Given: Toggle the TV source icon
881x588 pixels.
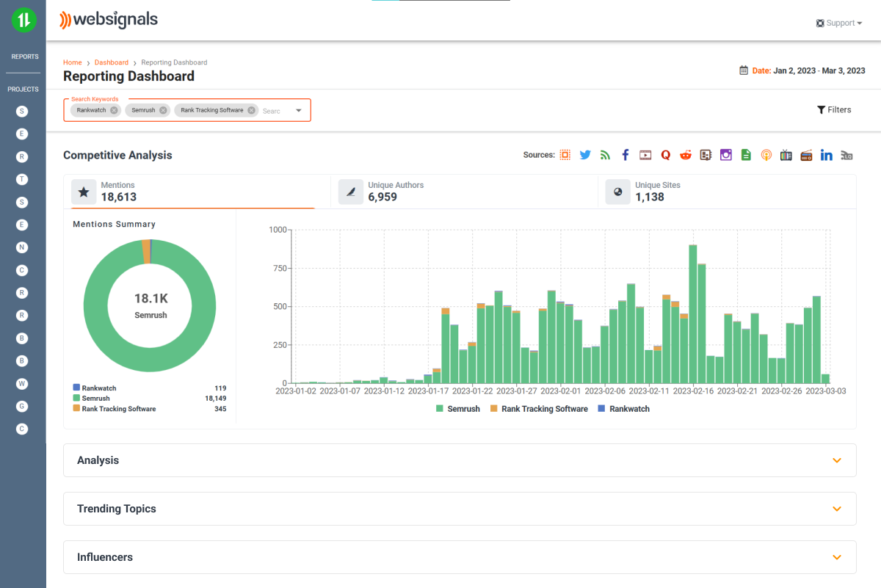Looking at the screenshot, I should coord(786,155).
